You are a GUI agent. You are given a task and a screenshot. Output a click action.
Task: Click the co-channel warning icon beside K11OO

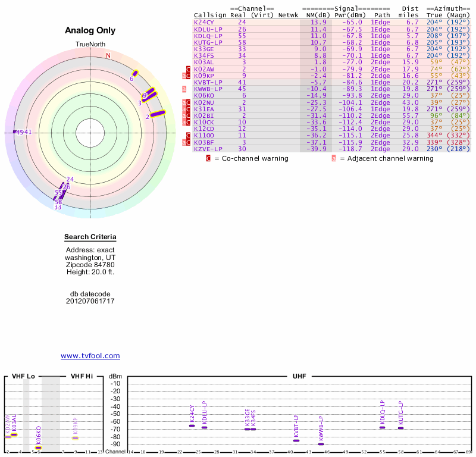[x=189, y=136]
